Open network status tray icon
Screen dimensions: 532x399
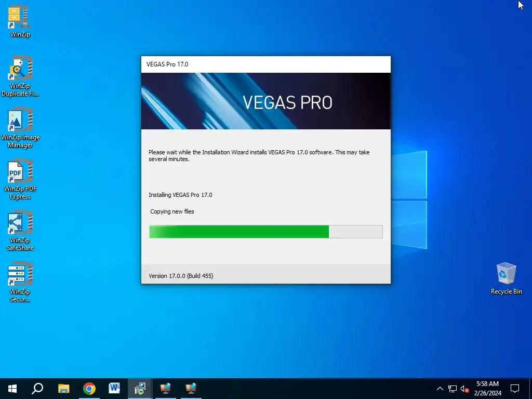453,389
